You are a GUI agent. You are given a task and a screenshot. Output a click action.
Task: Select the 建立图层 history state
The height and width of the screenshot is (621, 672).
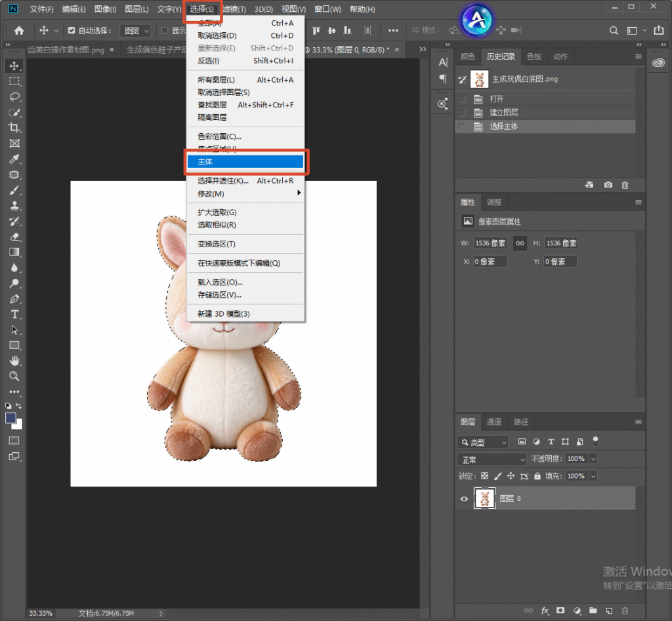[545, 113]
